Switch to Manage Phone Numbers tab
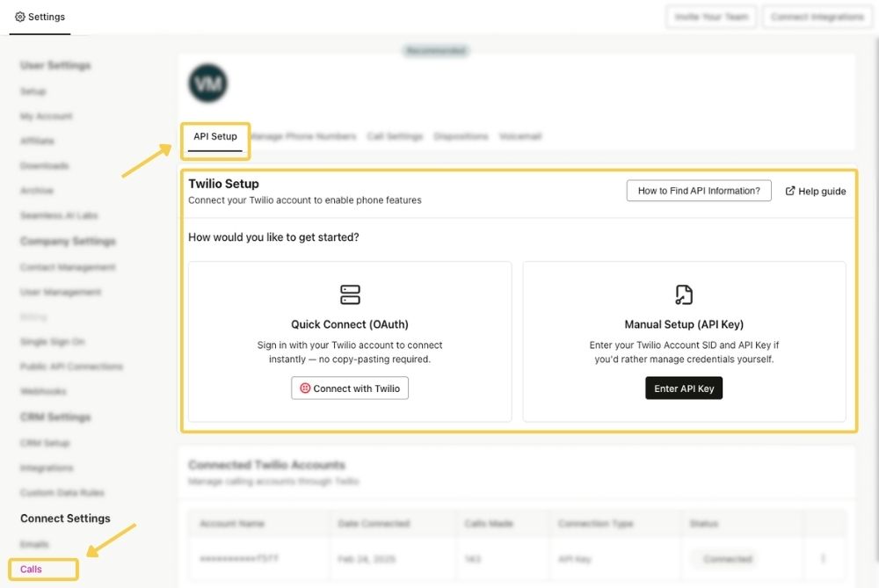This screenshot has height=588, width=879. point(303,136)
